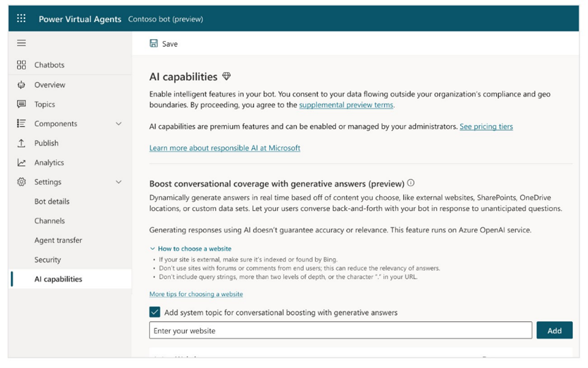The image size is (588, 368).
Task: Click the Add website button
Action: (x=554, y=331)
